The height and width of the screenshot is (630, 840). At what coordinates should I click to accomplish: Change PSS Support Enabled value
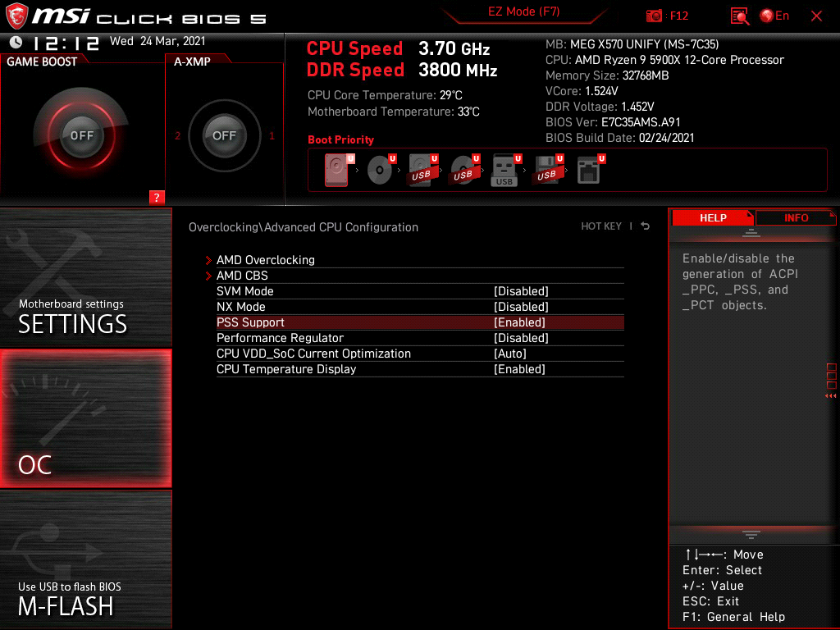(519, 322)
